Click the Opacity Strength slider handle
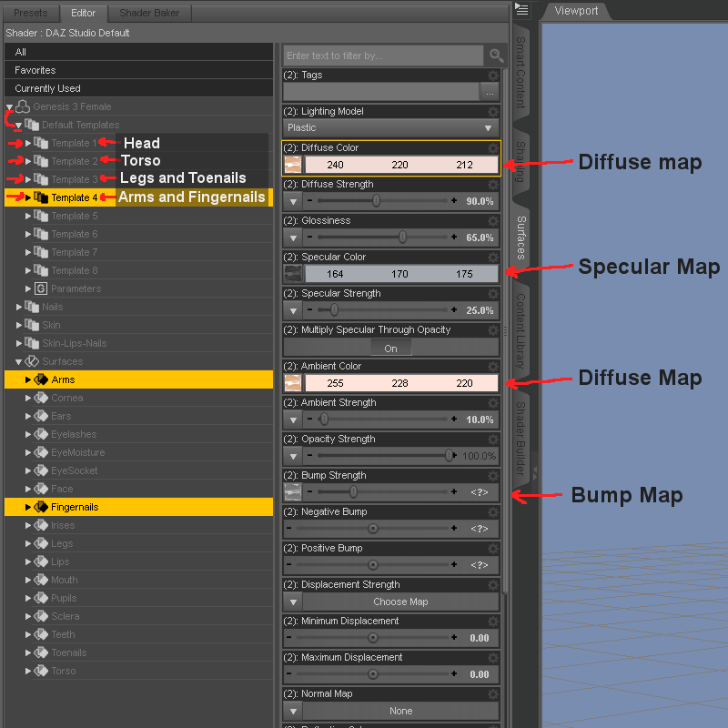728x728 pixels. [x=449, y=455]
